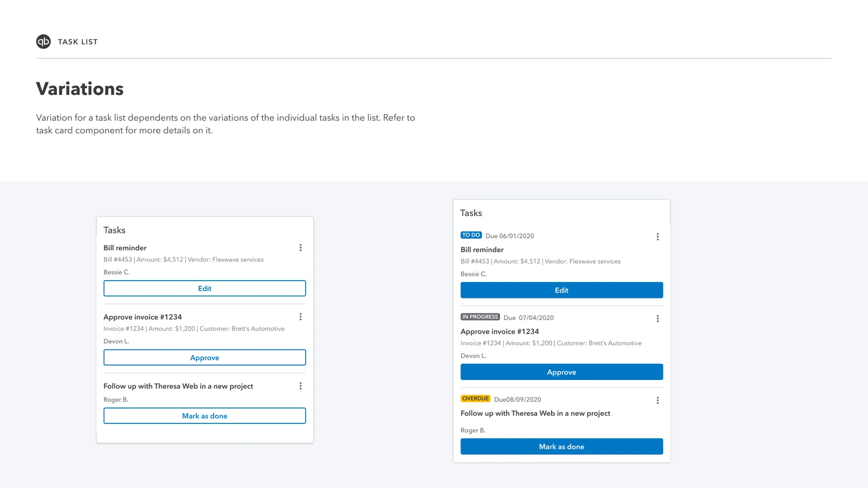
Task: Click Roger B. assignee in right card
Action: 473,431
